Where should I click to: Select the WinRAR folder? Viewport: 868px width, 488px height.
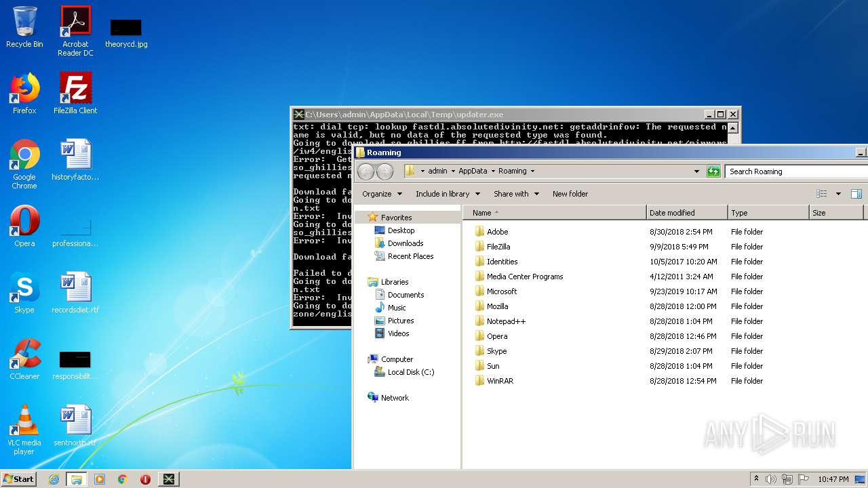(x=500, y=381)
